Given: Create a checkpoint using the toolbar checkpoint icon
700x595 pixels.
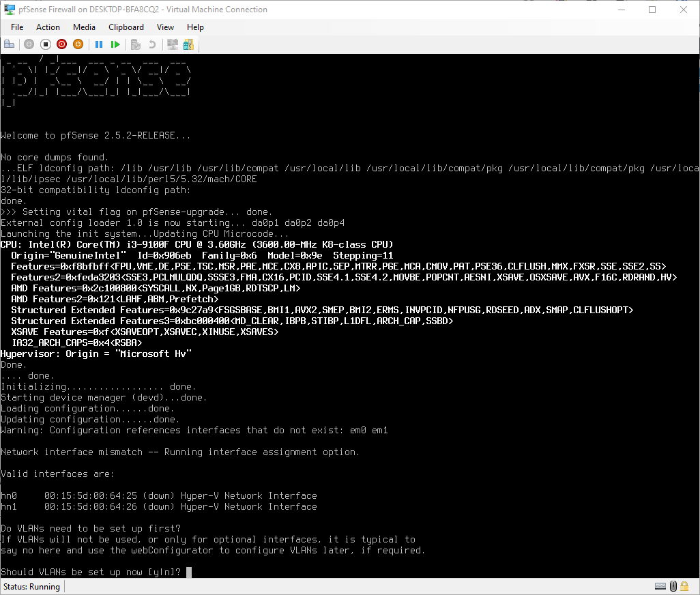Looking at the screenshot, I should click(136, 44).
